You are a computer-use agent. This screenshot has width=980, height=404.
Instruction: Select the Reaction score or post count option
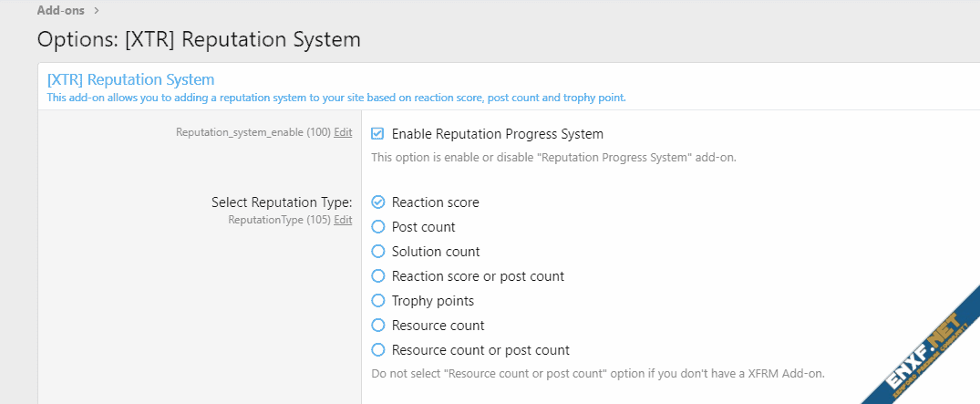tap(378, 276)
